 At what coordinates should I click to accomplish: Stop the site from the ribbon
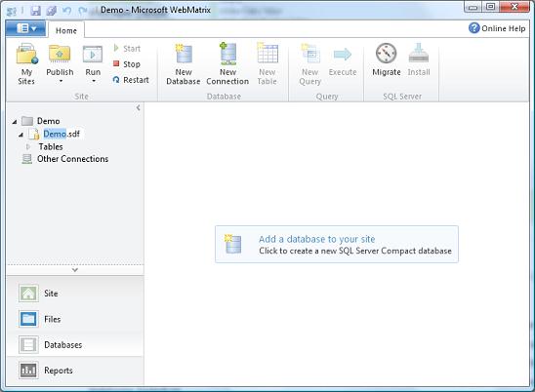tap(127, 64)
